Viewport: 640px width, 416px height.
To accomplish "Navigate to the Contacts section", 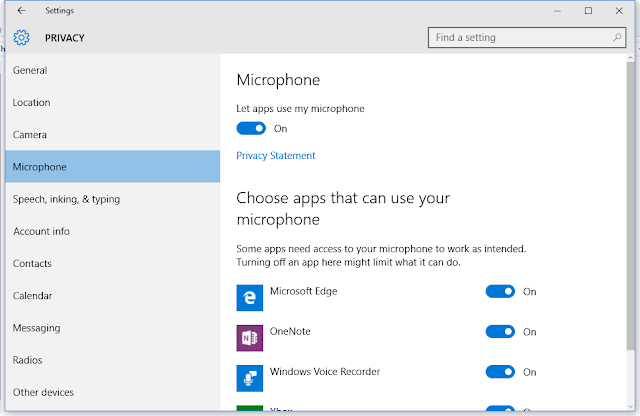I will (x=33, y=263).
